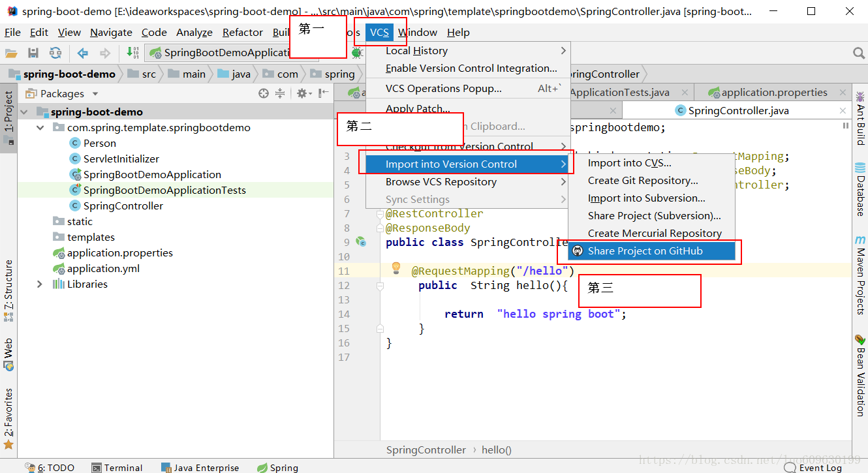
Task: Open the Maven Projects tool window
Action: pos(860,275)
